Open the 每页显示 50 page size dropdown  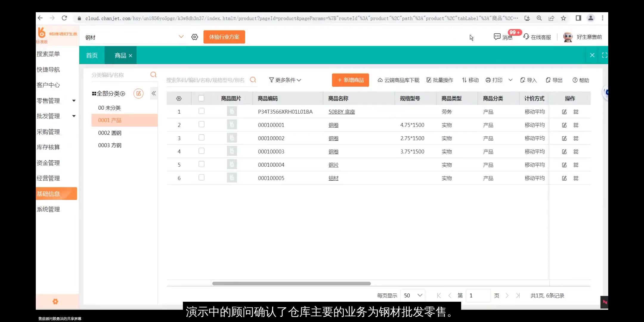click(x=412, y=295)
